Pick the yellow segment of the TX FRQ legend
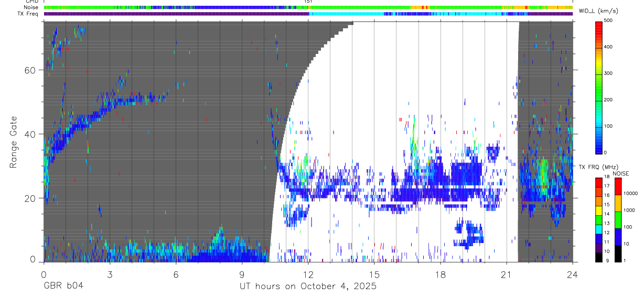 pyautogui.click(x=599, y=210)
